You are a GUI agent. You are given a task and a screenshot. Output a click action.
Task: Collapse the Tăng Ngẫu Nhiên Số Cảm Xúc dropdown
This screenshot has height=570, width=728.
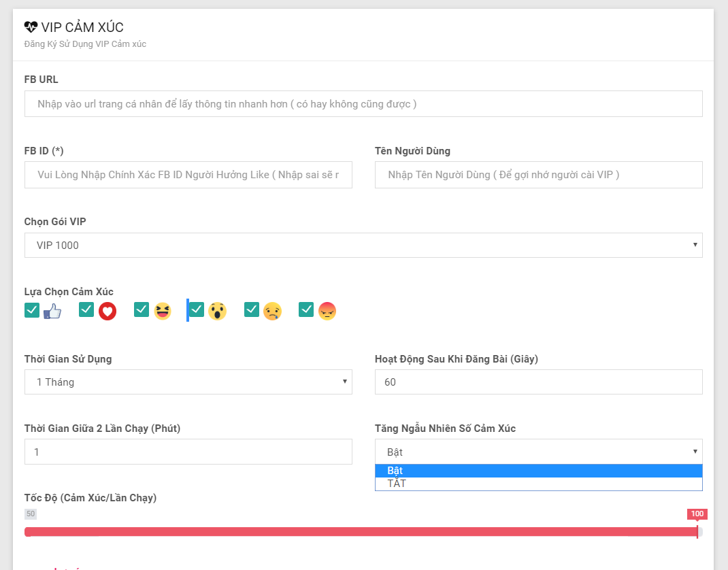(538, 452)
